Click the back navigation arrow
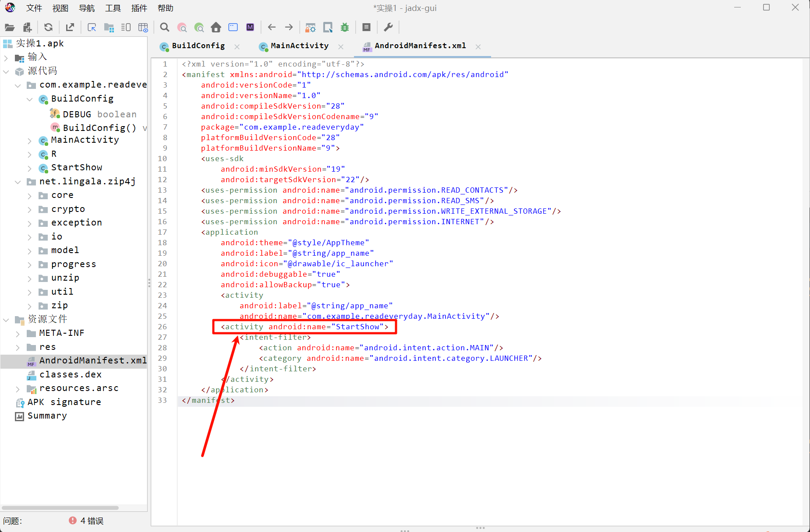Screen dimensions: 810x532 click(x=272, y=28)
